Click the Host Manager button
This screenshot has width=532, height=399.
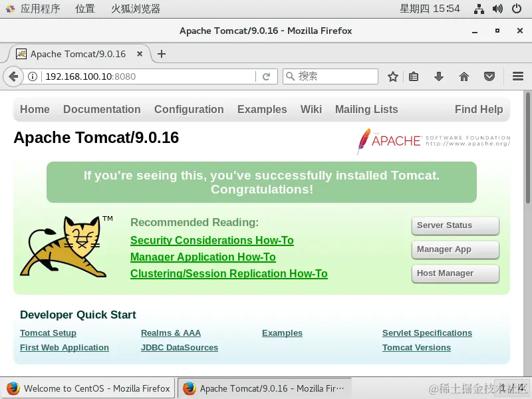pos(456,273)
